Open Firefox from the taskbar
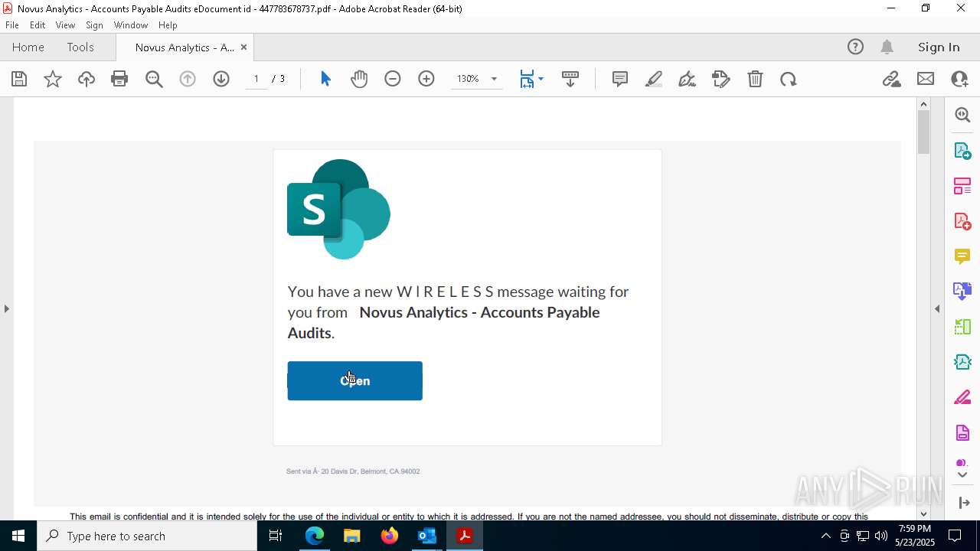Viewport: 980px width, 551px height. [390, 536]
